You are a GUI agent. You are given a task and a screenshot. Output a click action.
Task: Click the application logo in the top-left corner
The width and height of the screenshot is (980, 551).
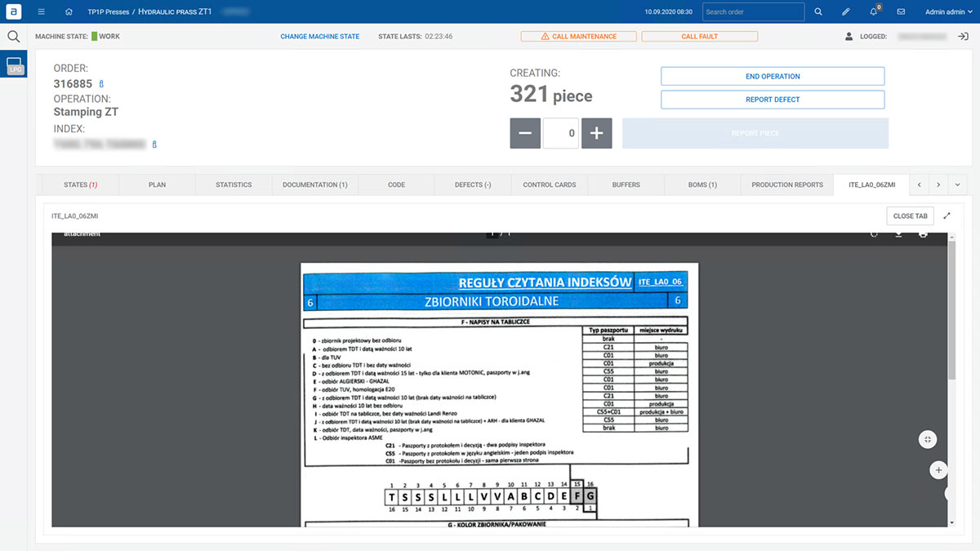(x=15, y=11)
